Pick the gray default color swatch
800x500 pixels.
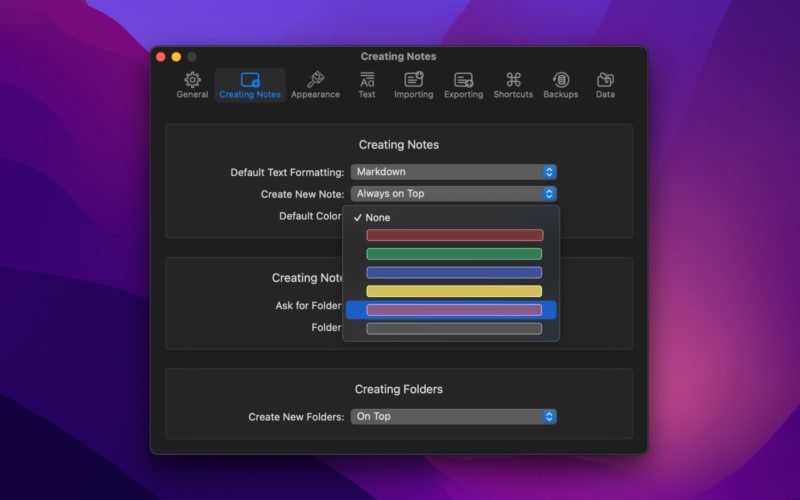[454, 329]
